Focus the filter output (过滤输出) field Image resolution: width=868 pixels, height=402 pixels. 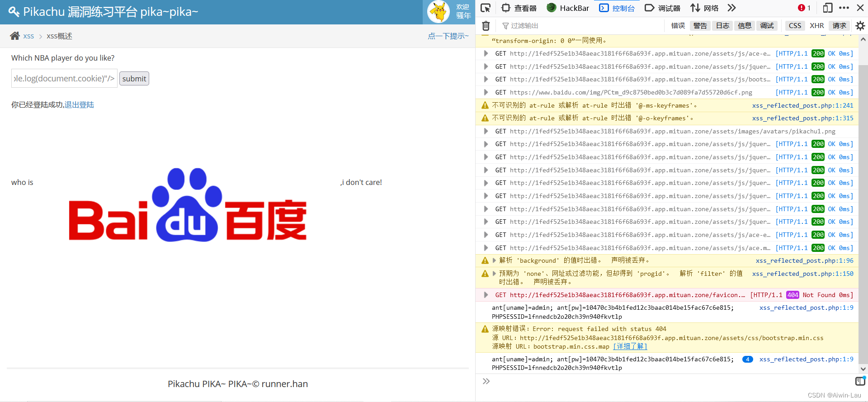583,26
